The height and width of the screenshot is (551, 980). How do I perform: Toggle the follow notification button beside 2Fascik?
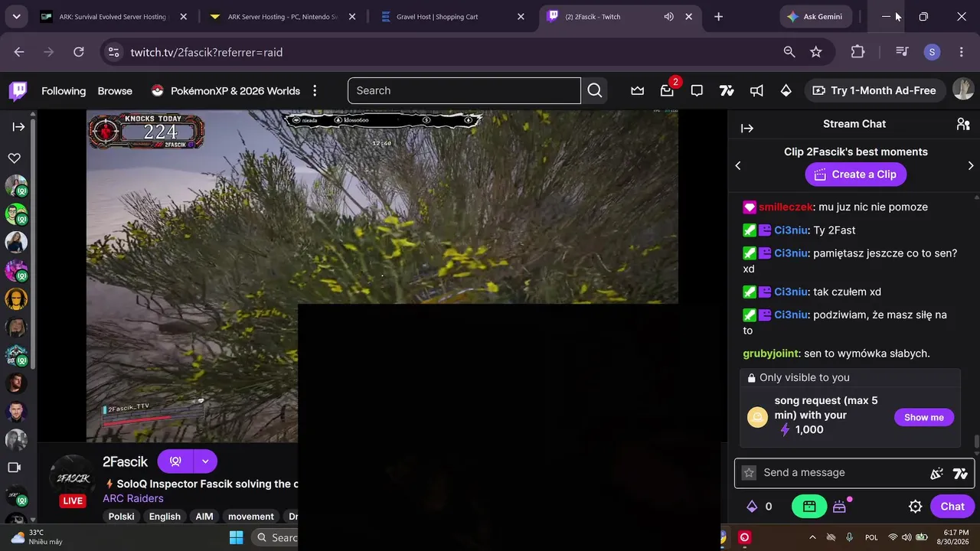click(x=175, y=461)
